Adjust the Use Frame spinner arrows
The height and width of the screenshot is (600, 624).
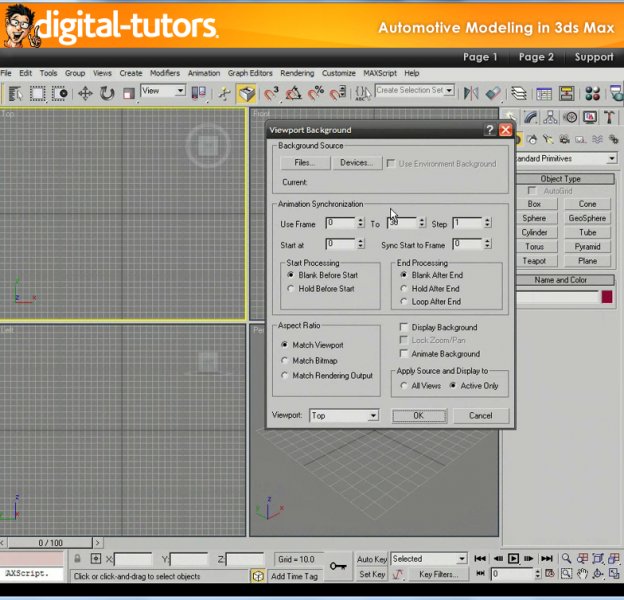pyautogui.click(x=361, y=222)
